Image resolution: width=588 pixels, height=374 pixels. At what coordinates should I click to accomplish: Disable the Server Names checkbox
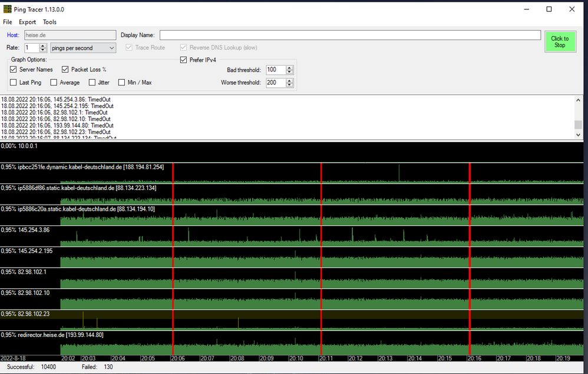[14, 70]
